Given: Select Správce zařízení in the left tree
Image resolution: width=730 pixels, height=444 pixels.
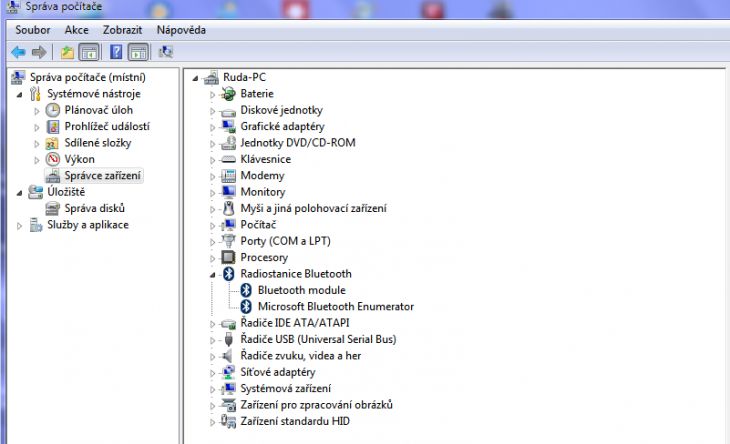Looking at the screenshot, I should tap(102, 175).
